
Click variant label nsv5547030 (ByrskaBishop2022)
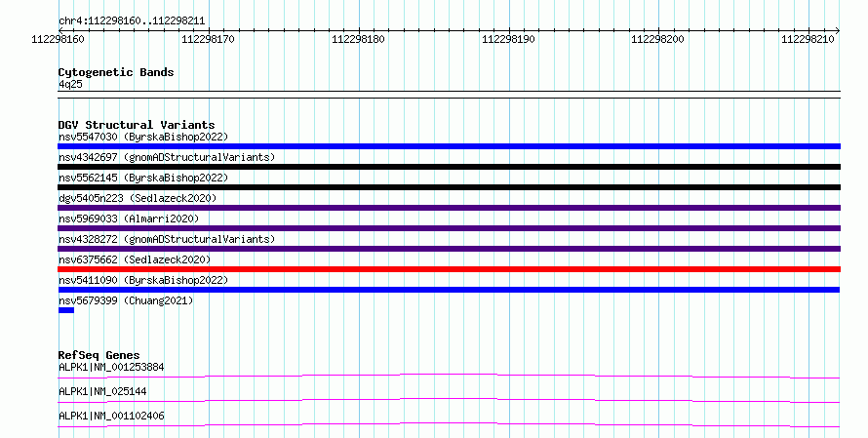point(143,137)
